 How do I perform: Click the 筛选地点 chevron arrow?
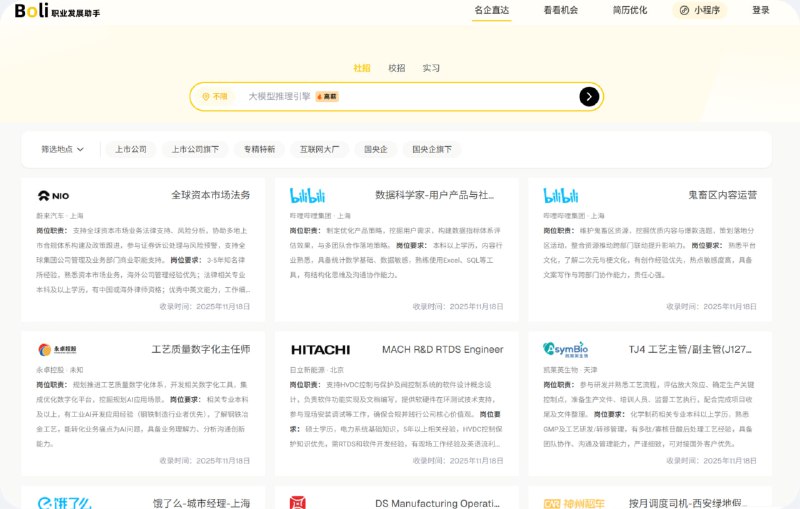point(80,149)
